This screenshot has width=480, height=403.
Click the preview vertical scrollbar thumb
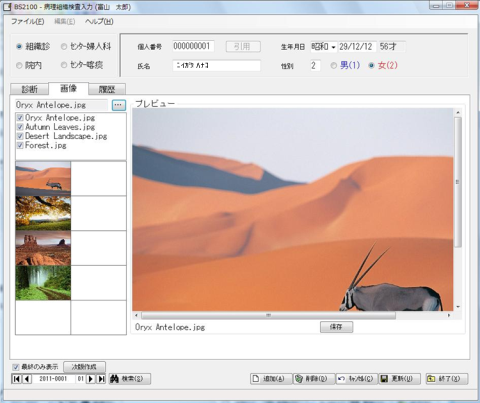(x=458, y=182)
